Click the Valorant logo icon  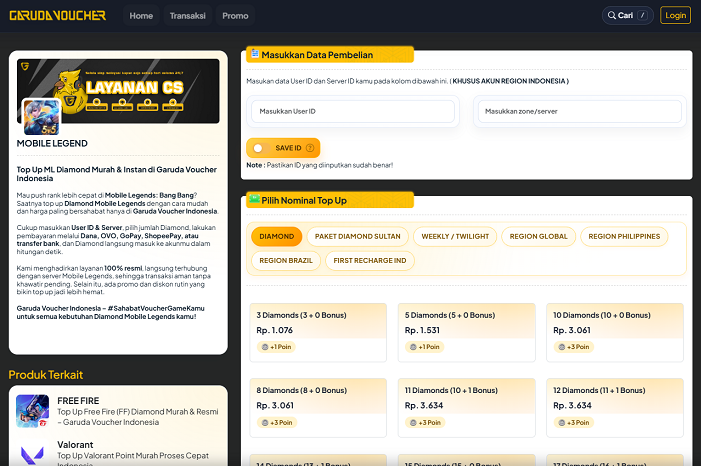[32, 455]
